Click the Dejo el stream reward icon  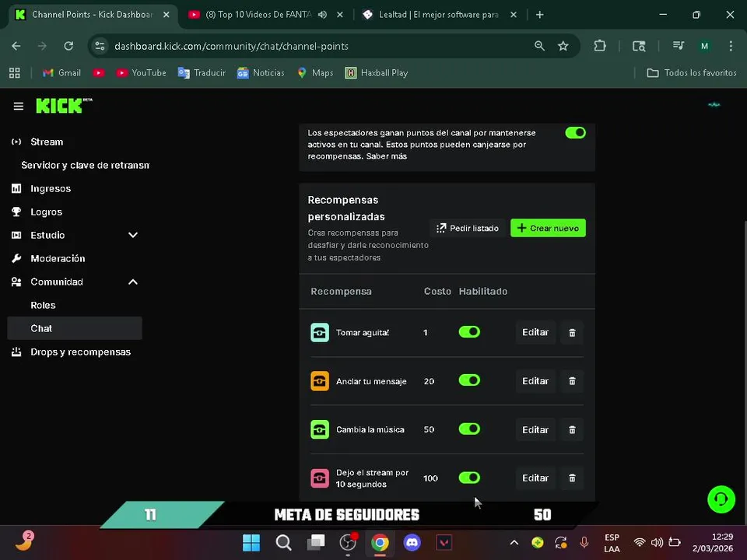pos(320,478)
